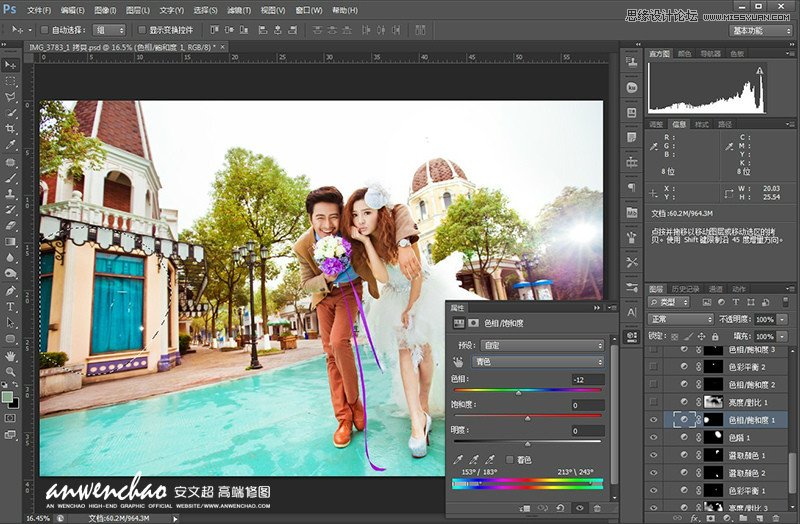The width and height of the screenshot is (800, 524).
Task: Select the Quick Selection tool
Action: click(x=10, y=113)
